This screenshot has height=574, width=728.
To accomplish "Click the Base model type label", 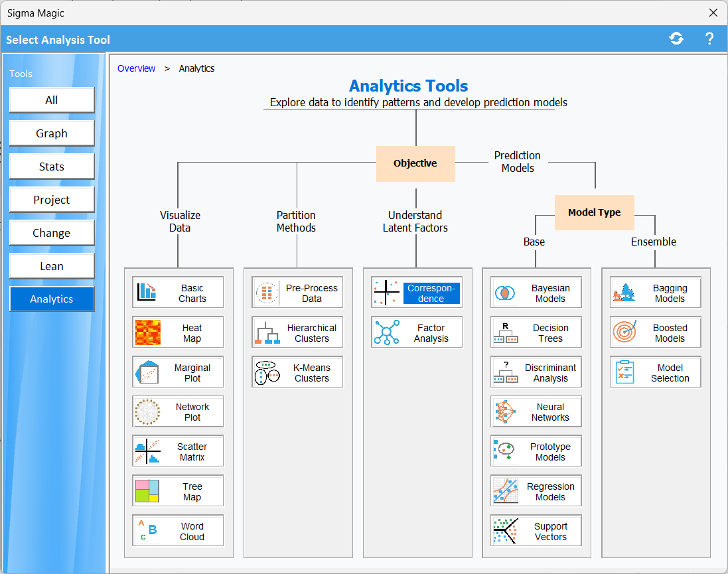I will [x=534, y=242].
